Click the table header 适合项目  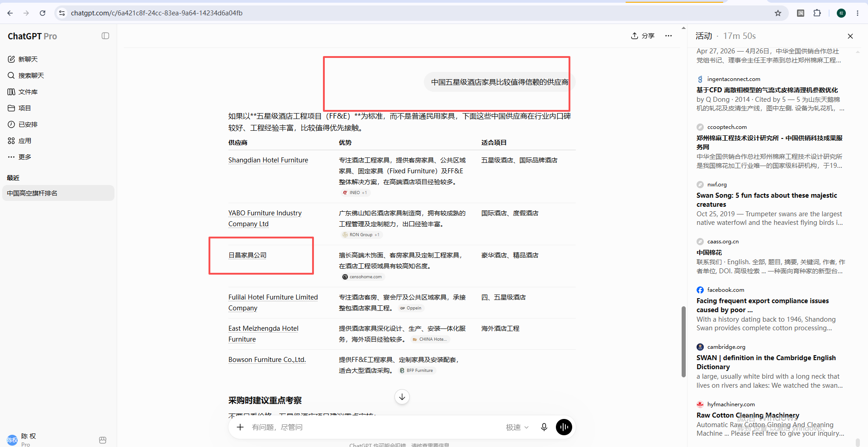click(494, 143)
